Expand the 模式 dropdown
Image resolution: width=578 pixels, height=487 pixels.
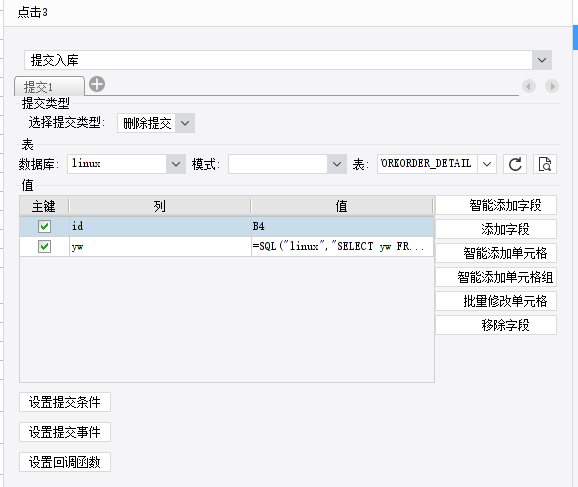coord(337,164)
